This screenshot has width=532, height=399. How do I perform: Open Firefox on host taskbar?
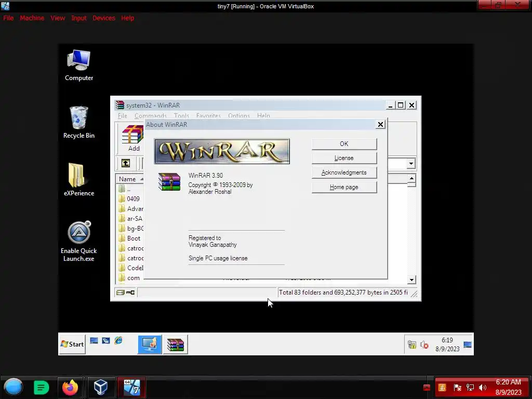[x=70, y=388]
